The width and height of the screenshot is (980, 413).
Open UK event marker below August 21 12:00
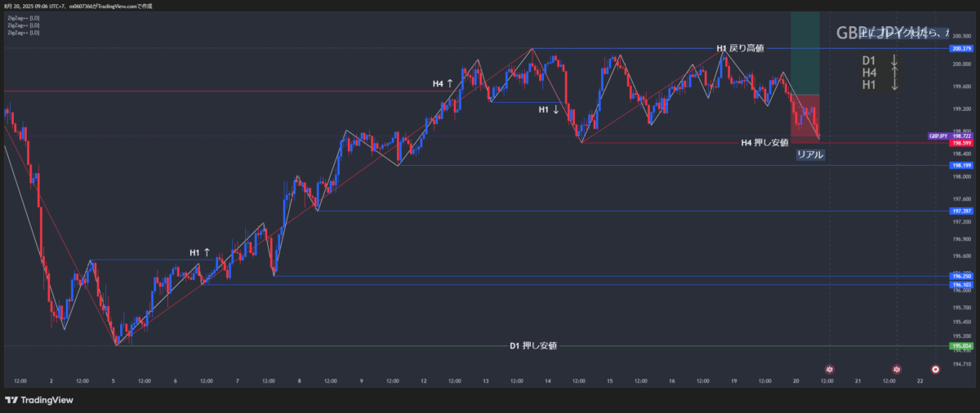[896, 369]
